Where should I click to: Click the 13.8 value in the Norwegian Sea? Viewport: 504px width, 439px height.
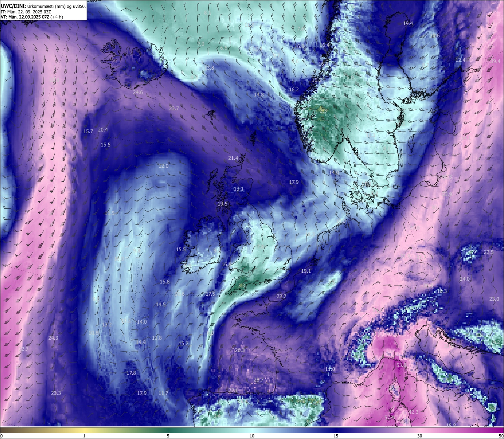209,68
